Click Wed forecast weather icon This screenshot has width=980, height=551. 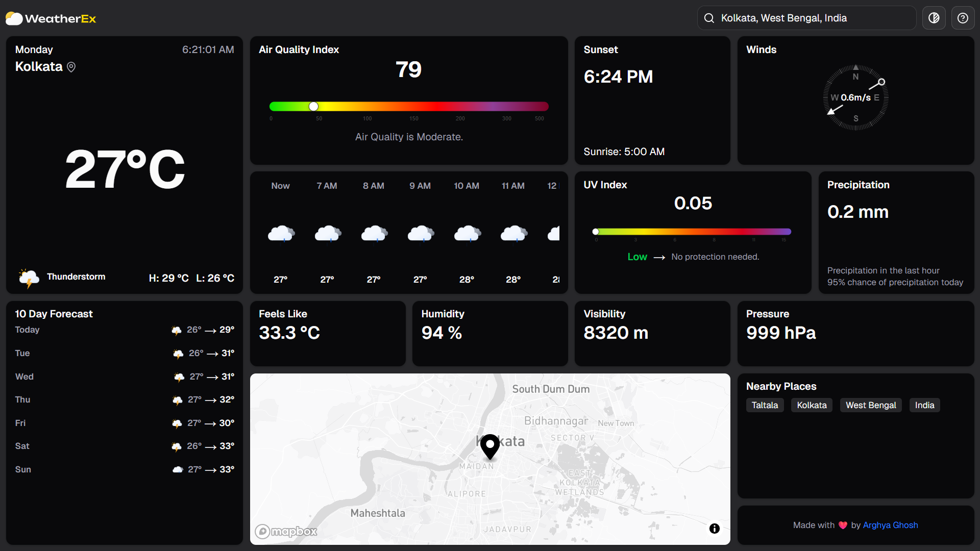179,378
